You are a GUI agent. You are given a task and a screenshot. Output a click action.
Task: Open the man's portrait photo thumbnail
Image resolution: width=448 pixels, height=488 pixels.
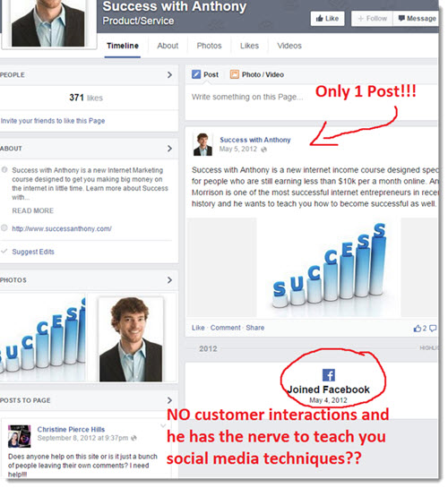point(131,339)
